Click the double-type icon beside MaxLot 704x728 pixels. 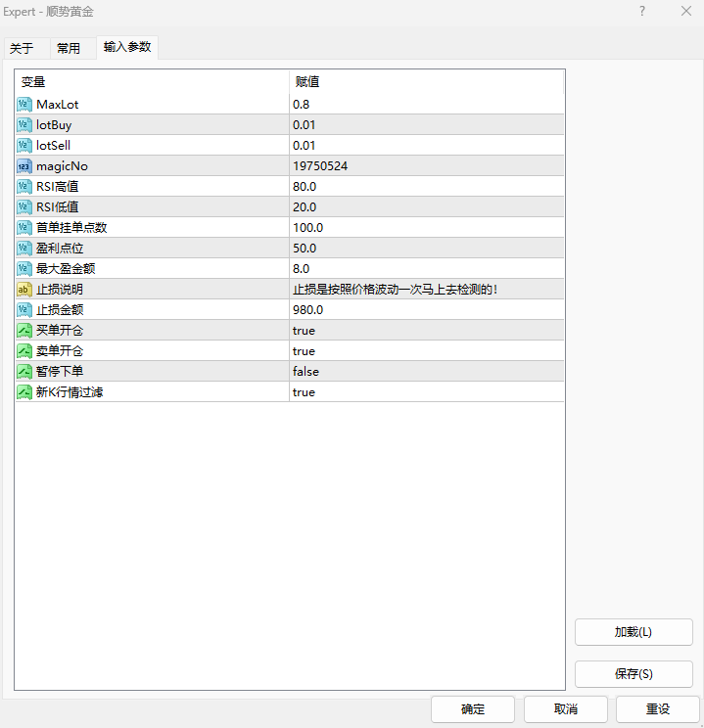[24, 105]
